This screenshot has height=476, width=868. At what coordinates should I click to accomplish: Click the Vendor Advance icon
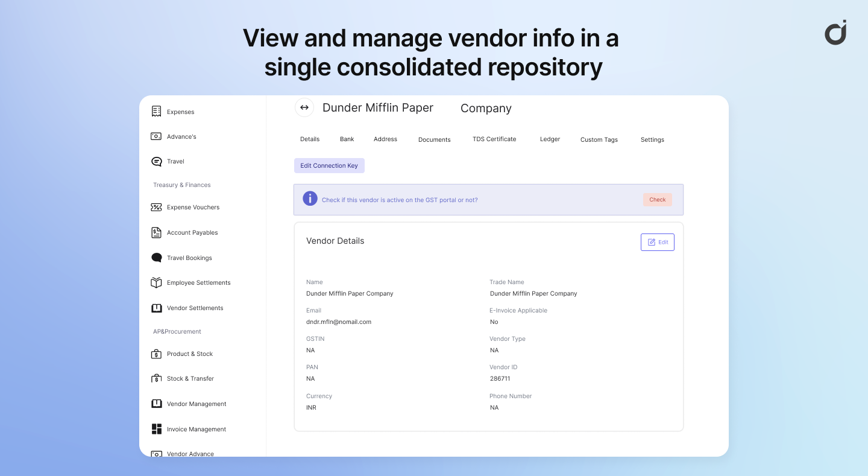click(x=157, y=454)
